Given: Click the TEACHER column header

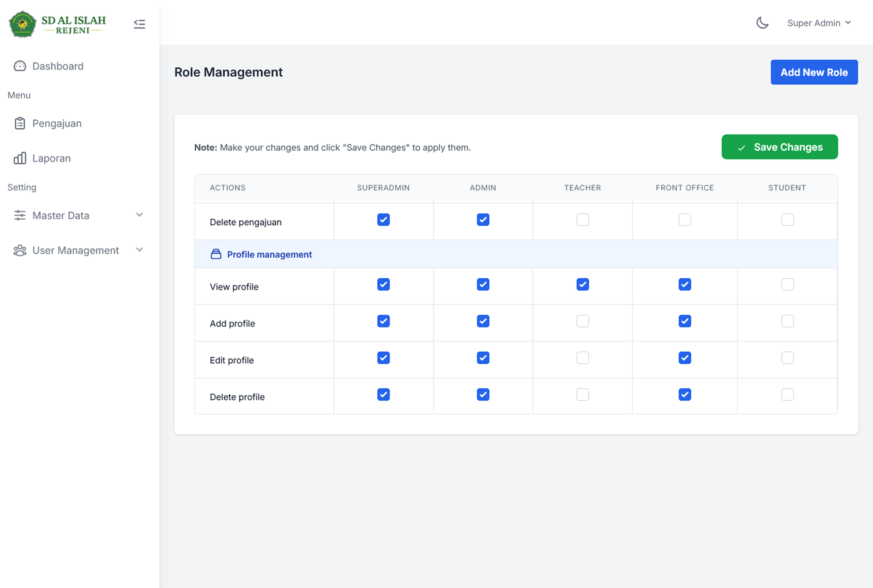Looking at the screenshot, I should coord(583,188).
